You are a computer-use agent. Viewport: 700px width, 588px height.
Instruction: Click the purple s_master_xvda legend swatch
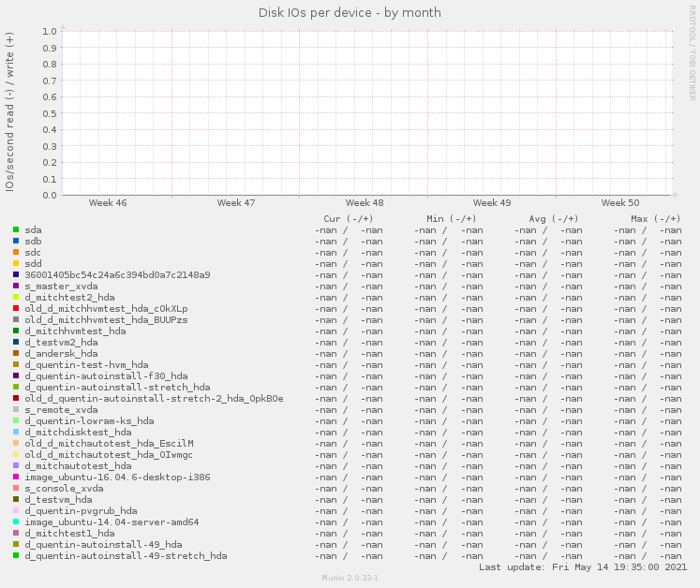click(16, 286)
